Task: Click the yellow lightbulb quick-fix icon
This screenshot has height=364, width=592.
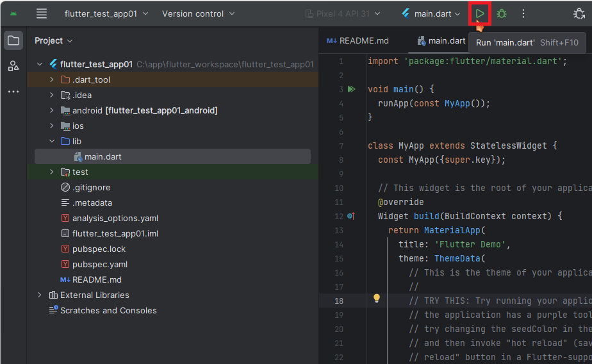Action: click(x=377, y=298)
